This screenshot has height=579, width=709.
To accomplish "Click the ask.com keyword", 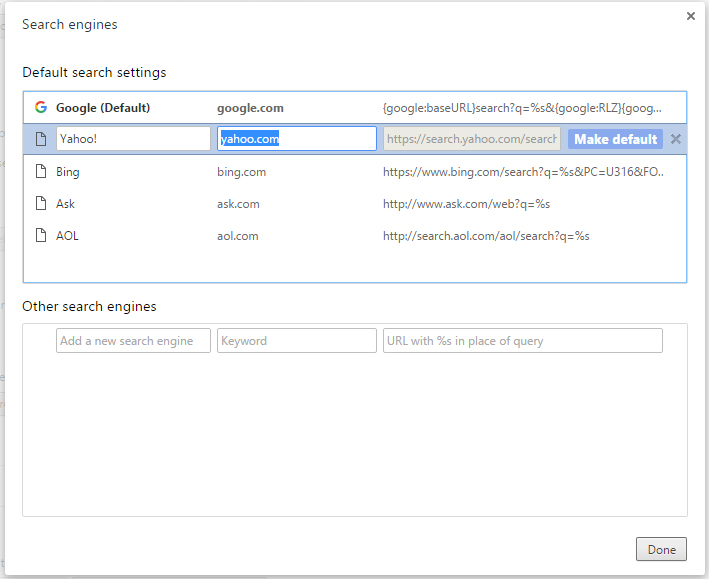I will pyautogui.click(x=238, y=204).
